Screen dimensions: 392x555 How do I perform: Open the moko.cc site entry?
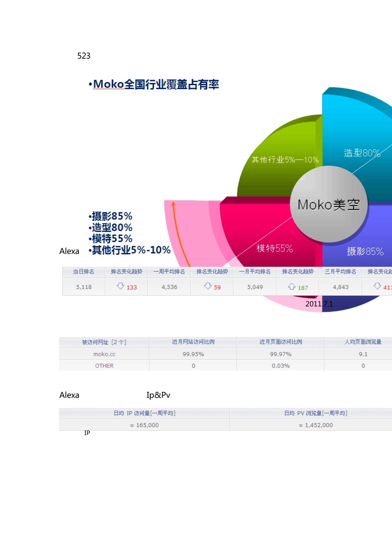[104, 354]
